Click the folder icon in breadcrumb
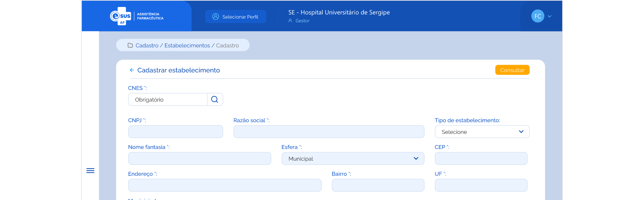 click(130, 45)
